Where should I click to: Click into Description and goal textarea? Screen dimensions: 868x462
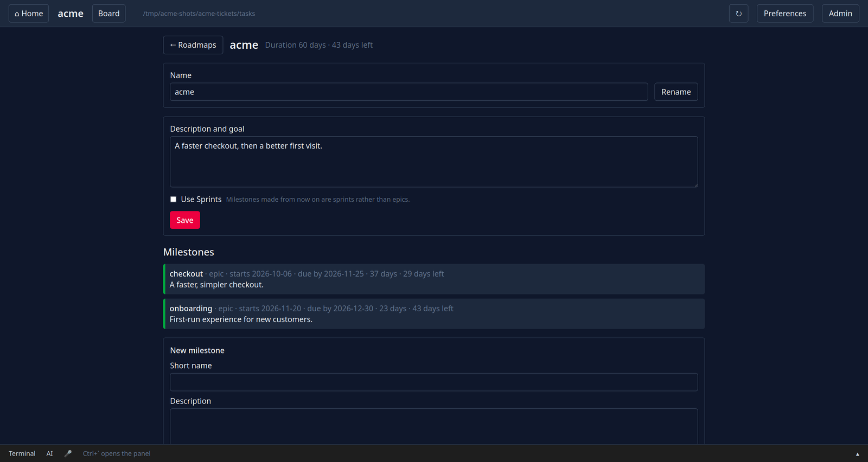click(x=434, y=162)
